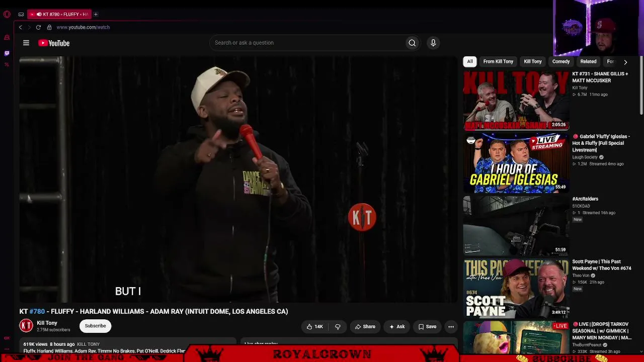Image resolution: width=644 pixels, height=362 pixels.
Task: Run search with magnifier button
Action: tap(412, 43)
